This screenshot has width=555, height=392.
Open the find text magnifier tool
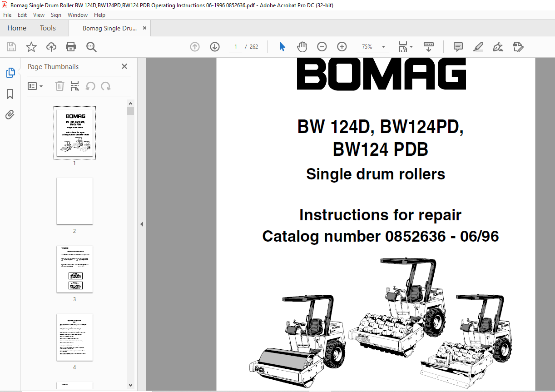91,47
